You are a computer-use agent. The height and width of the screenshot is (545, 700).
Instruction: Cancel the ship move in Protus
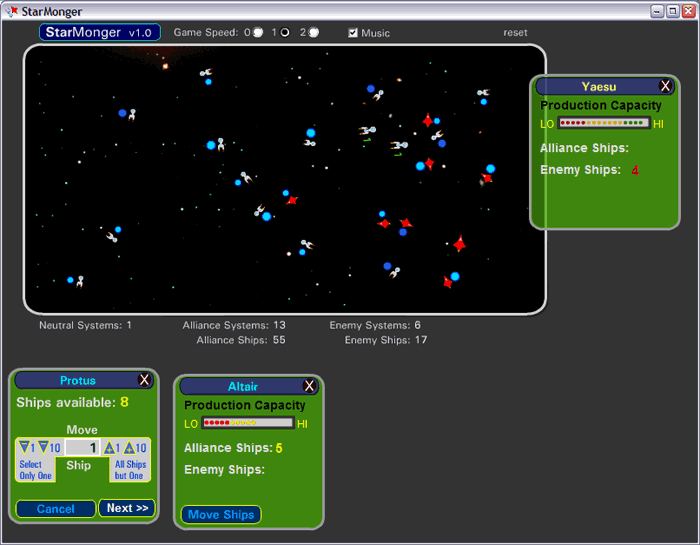pyautogui.click(x=56, y=509)
